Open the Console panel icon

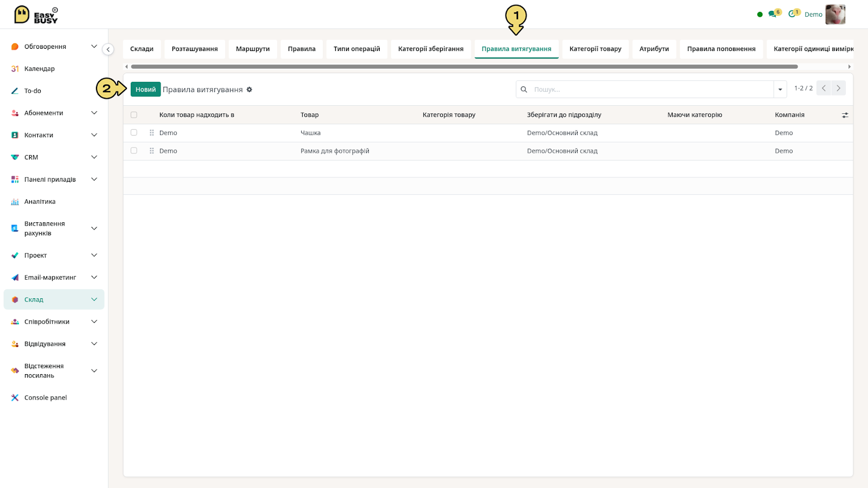coord(15,397)
